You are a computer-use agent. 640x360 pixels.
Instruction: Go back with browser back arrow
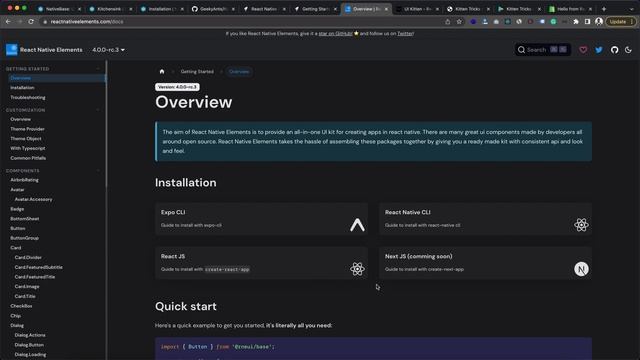pos(8,21)
